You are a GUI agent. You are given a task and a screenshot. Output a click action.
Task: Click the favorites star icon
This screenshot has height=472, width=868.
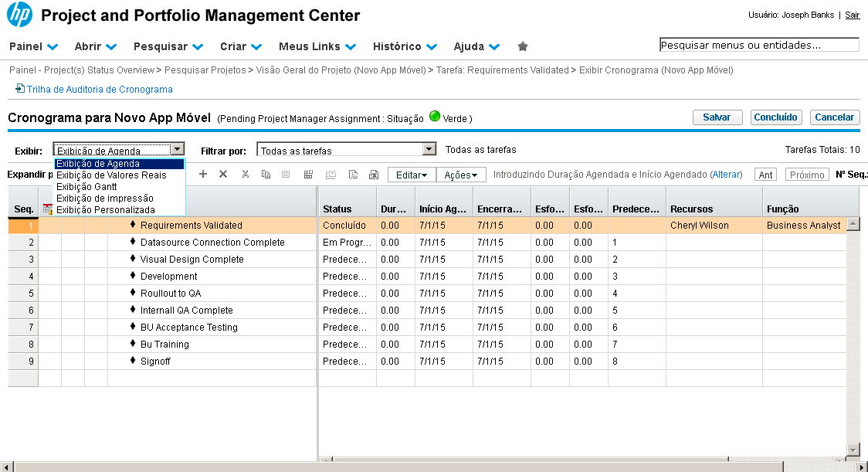click(523, 46)
